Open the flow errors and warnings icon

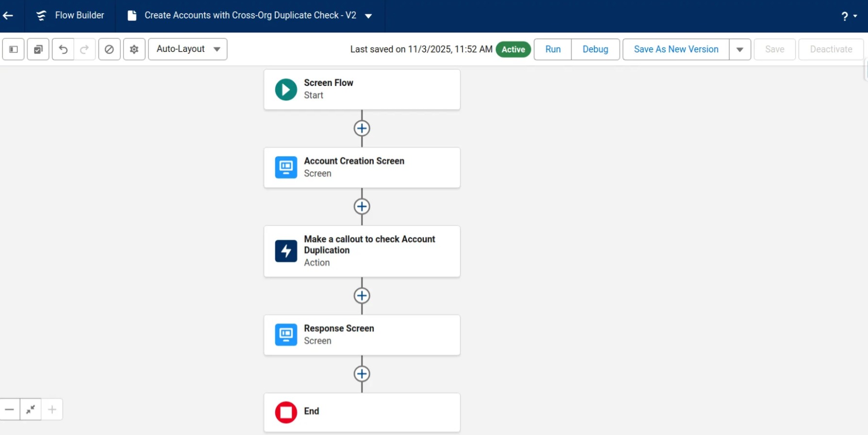click(x=109, y=49)
